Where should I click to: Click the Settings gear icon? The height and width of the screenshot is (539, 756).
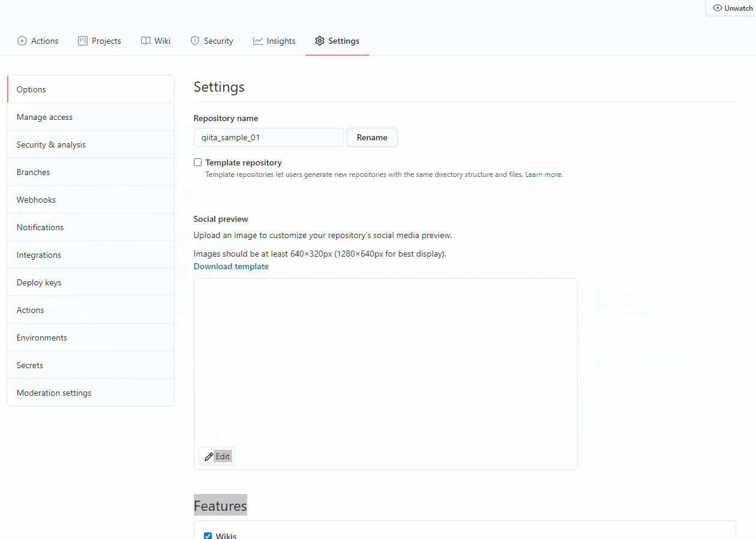coord(320,41)
